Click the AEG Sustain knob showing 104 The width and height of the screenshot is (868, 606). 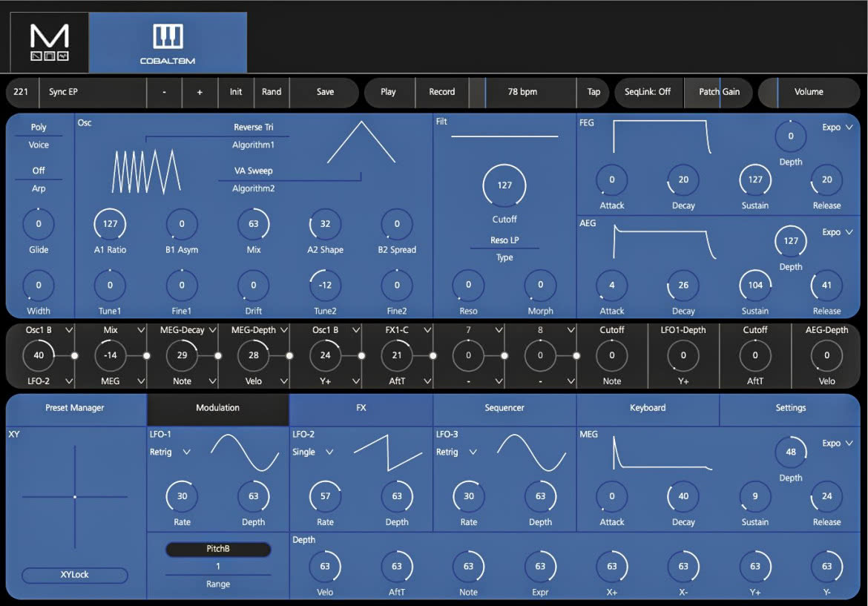click(755, 286)
